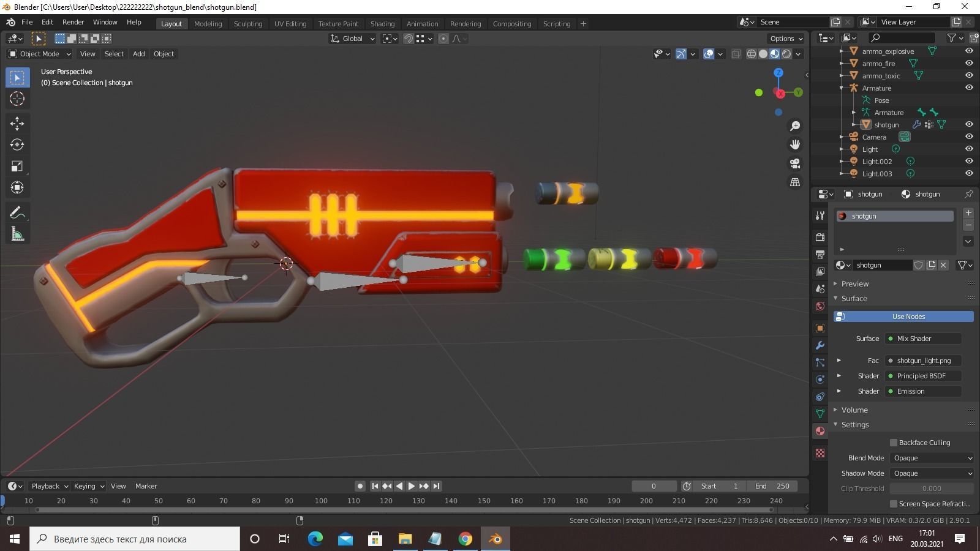Click the timeline horizontal scrollbar
980x551 pixels.
(404, 509)
